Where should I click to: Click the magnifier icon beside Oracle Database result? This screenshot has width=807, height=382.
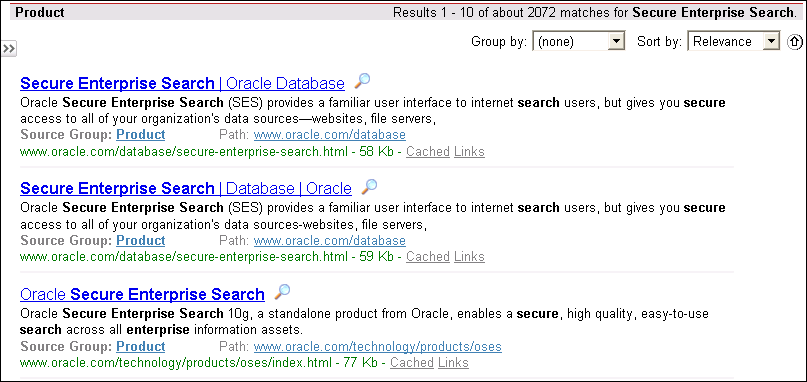362,81
